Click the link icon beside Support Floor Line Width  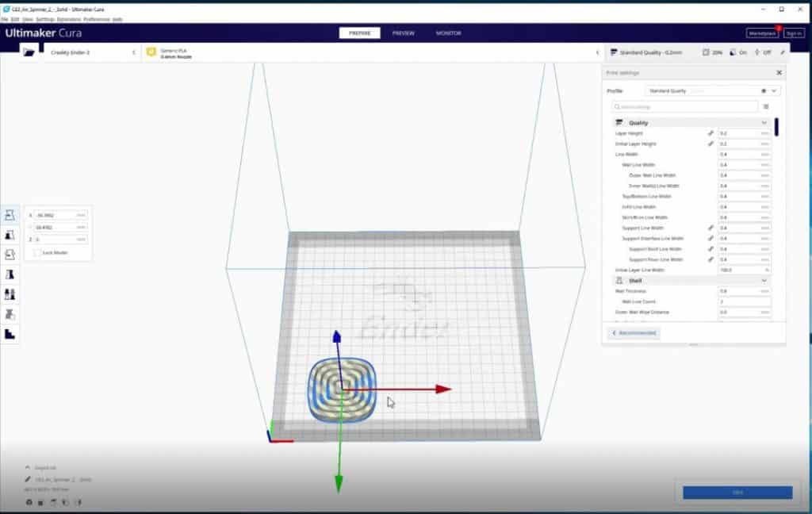(710, 259)
